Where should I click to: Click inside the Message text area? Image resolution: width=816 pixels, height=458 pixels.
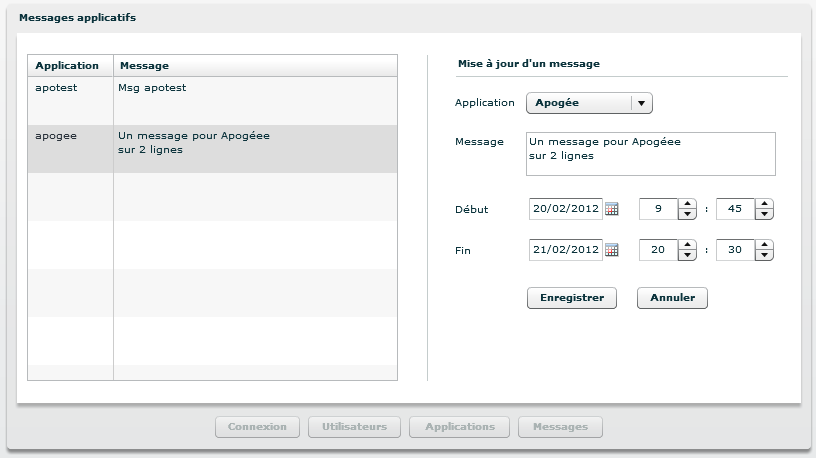(x=650, y=154)
